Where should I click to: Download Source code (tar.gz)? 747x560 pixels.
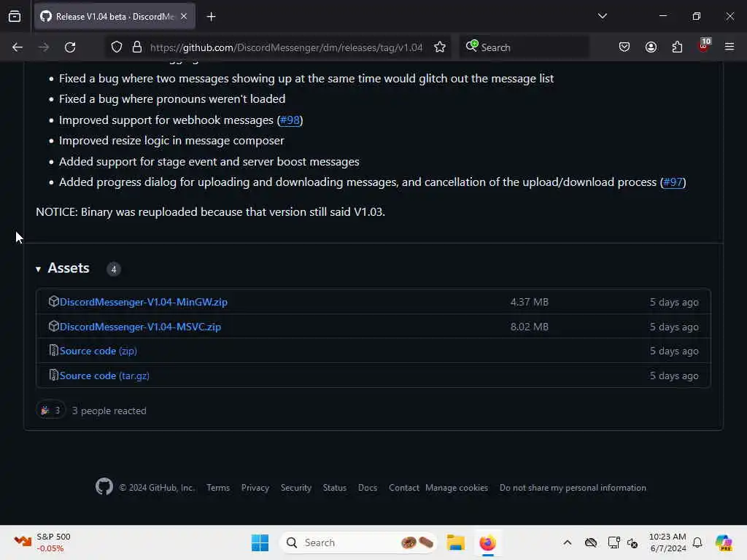(x=104, y=376)
